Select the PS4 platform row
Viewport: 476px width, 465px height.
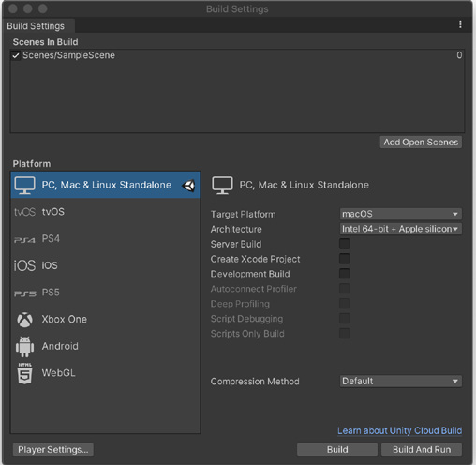106,239
